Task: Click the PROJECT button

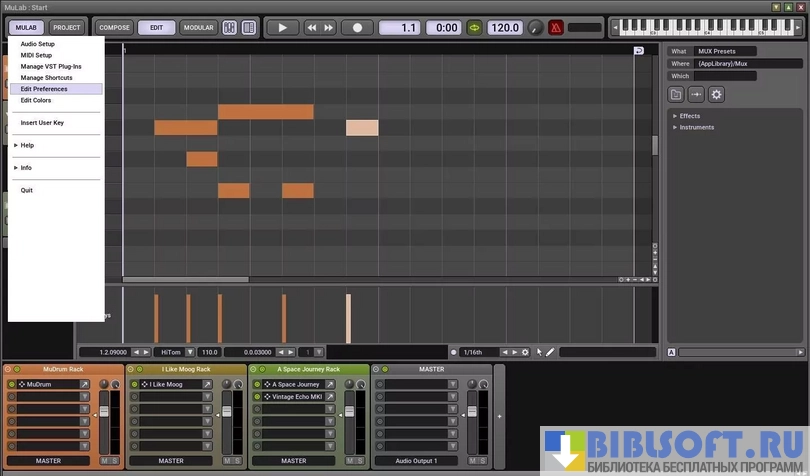Action: coord(67,28)
